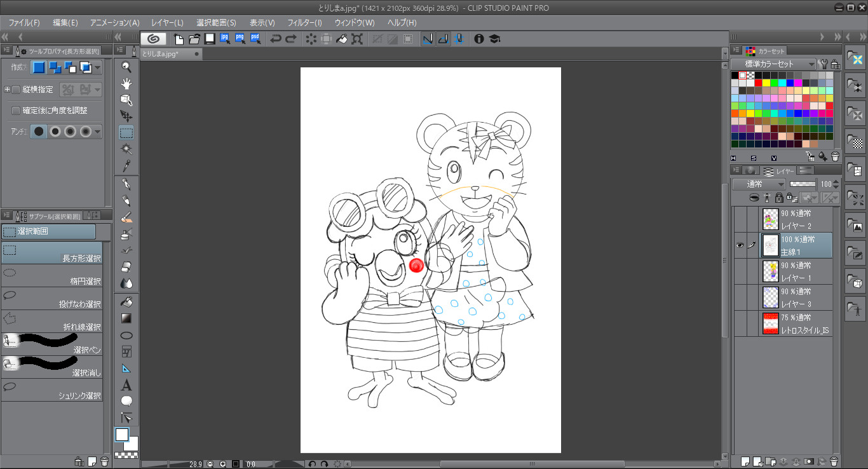Open the 標準カラーセット dropdown
This screenshot has height=469, width=868.
(x=773, y=64)
